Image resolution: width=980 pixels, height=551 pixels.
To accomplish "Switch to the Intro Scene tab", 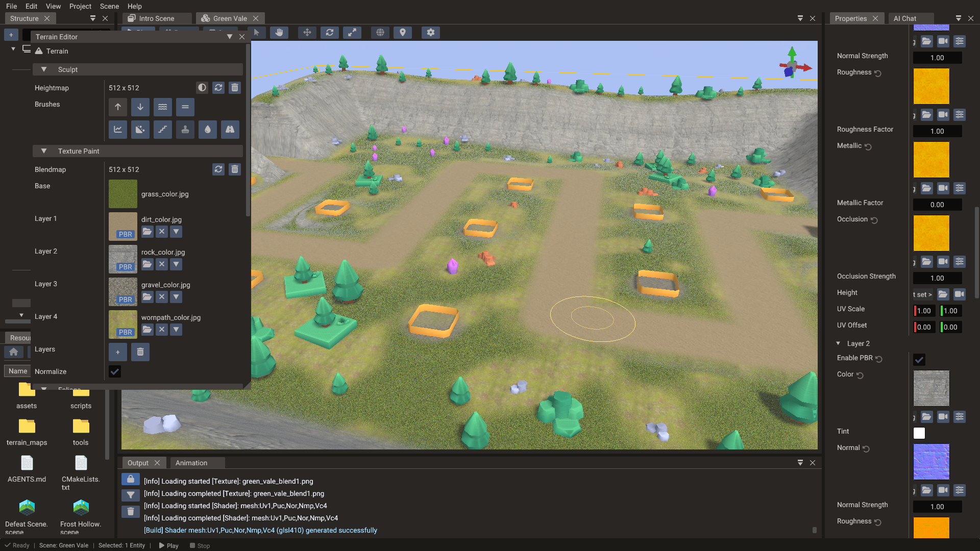I will [x=157, y=18].
